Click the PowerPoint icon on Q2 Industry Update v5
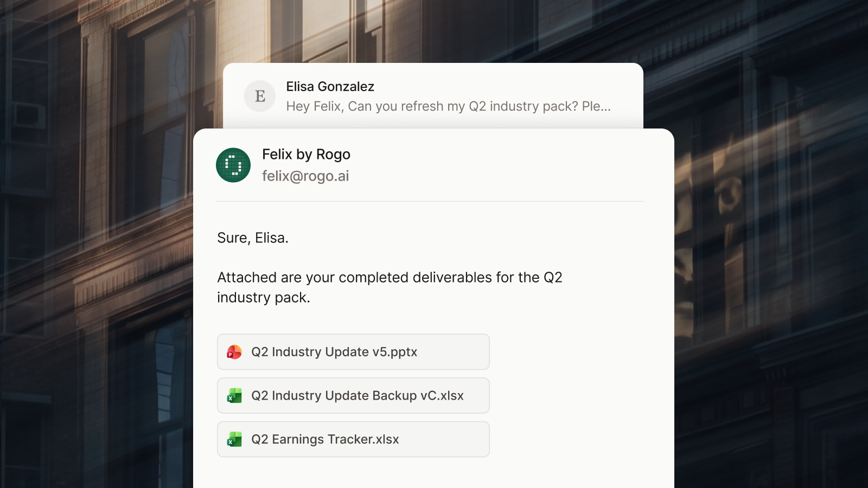Screen dimensions: 868x488 (234, 352)
